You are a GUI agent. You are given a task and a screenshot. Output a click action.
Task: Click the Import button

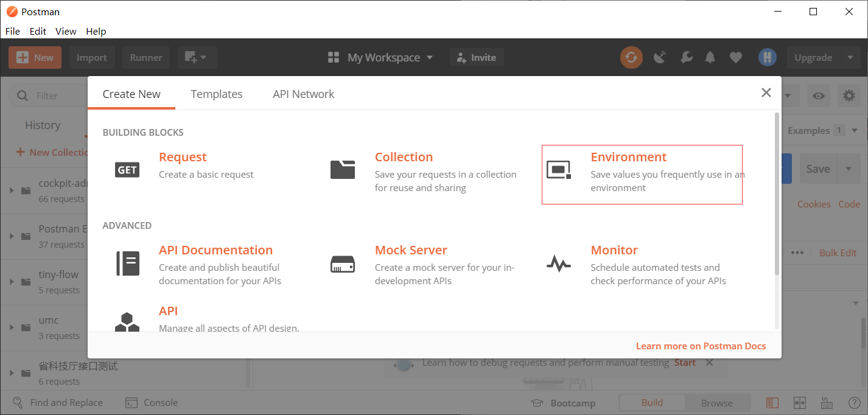[x=92, y=58]
